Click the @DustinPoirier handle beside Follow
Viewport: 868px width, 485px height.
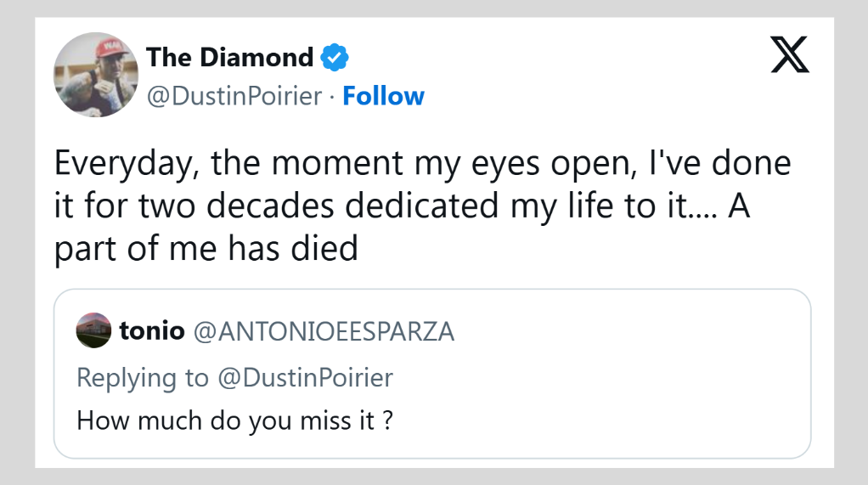pyautogui.click(x=234, y=96)
